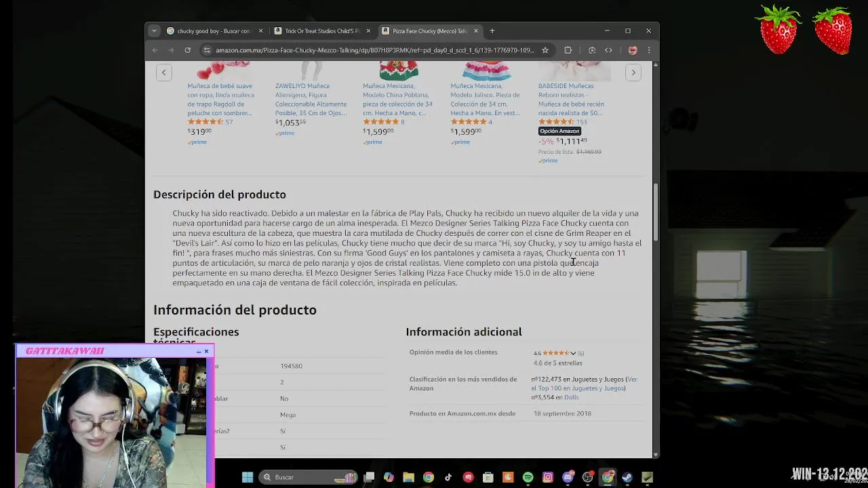Click the 153 reviews count for BABESIDE

582,122
